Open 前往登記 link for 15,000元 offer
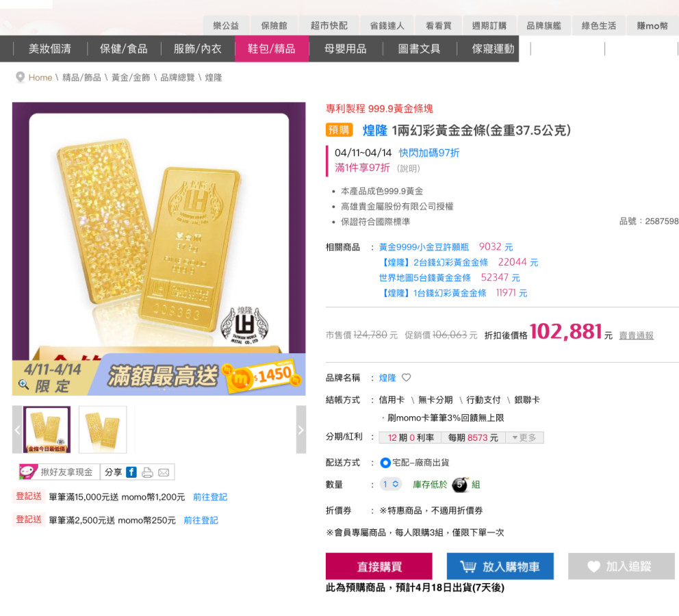Screen dimensions: 679x616 (x=210, y=497)
